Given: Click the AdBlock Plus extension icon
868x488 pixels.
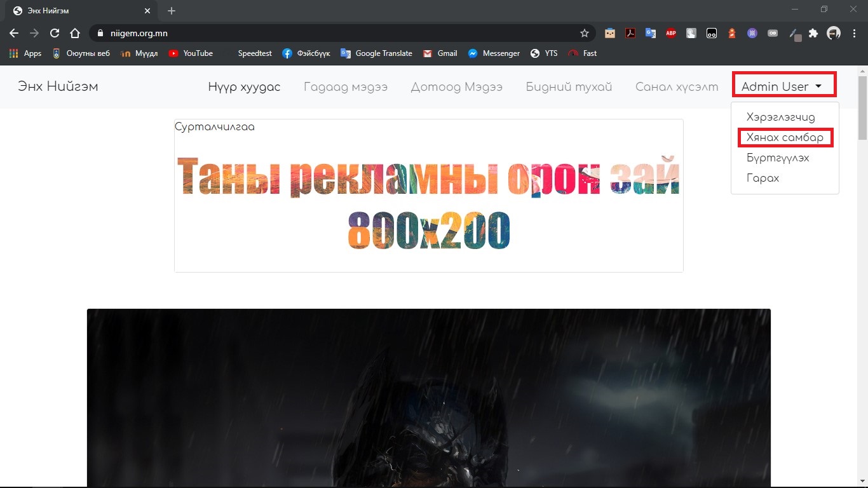Looking at the screenshot, I should coord(671,34).
